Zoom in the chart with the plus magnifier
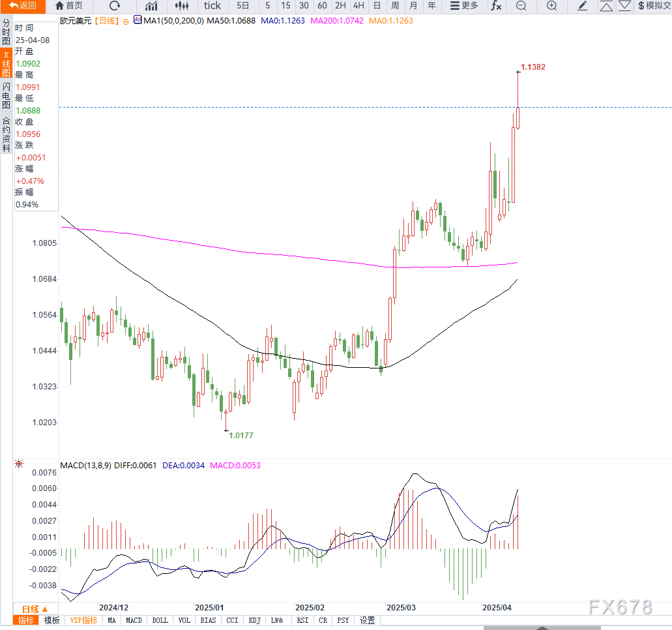Viewport: 672px width, 630px height. point(552,6)
